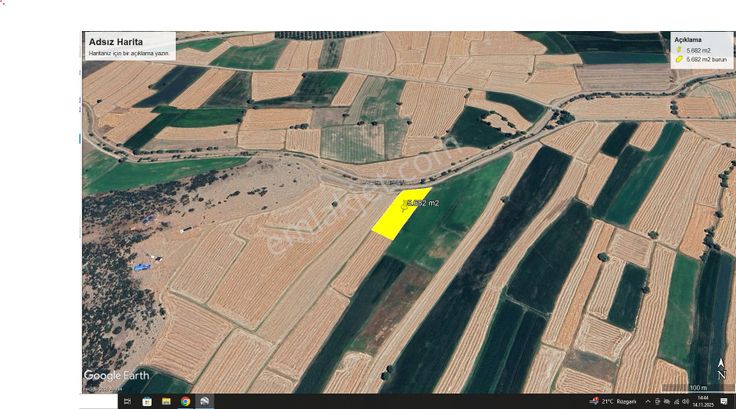
Task: Click the Google Earth logo watermark
Action: (117, 375)
